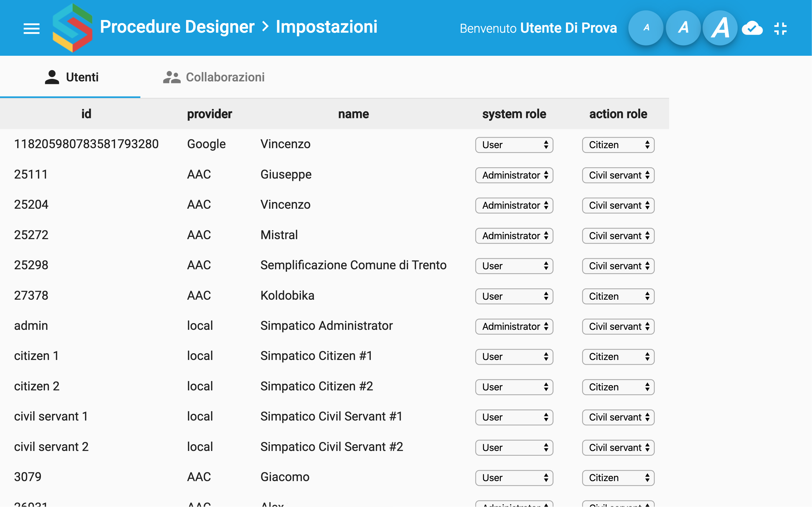Select the medium font size button
812x507 pixels.
point(683,28)
